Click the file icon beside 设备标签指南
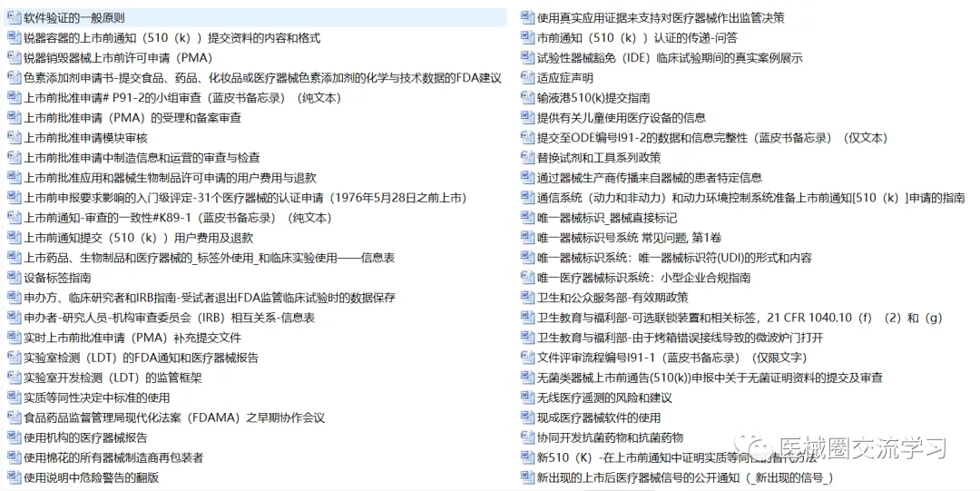Image resolution: width=980 pixels, height=491 pixels. tap(14, 278)
